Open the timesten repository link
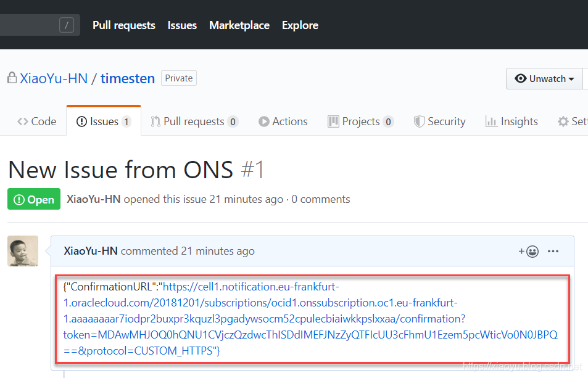 tap(128, 78)
